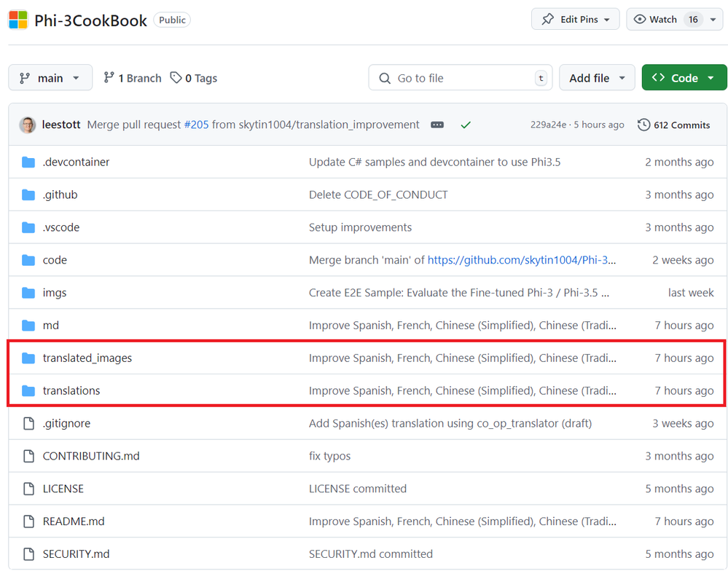Open the skytin1004 GitHub URL in code row
The width and height of the screenshot is (728, 571).
(x=521, y=260)
